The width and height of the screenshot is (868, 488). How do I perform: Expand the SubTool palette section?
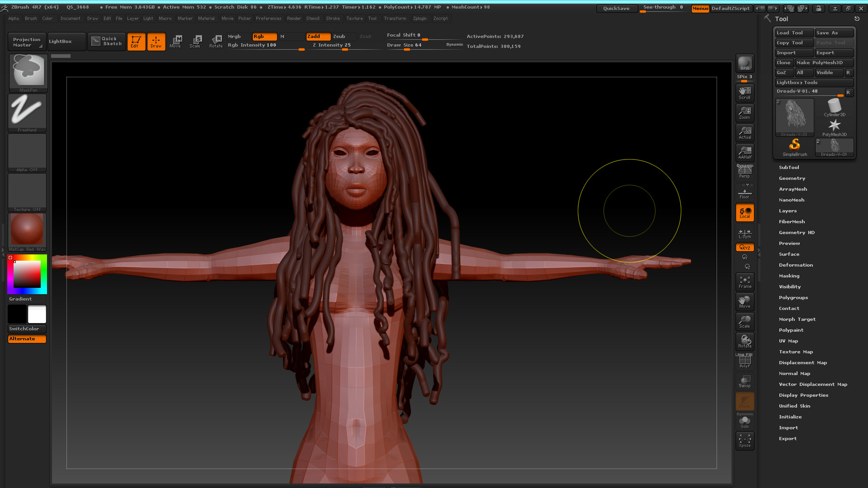(789, 168)
